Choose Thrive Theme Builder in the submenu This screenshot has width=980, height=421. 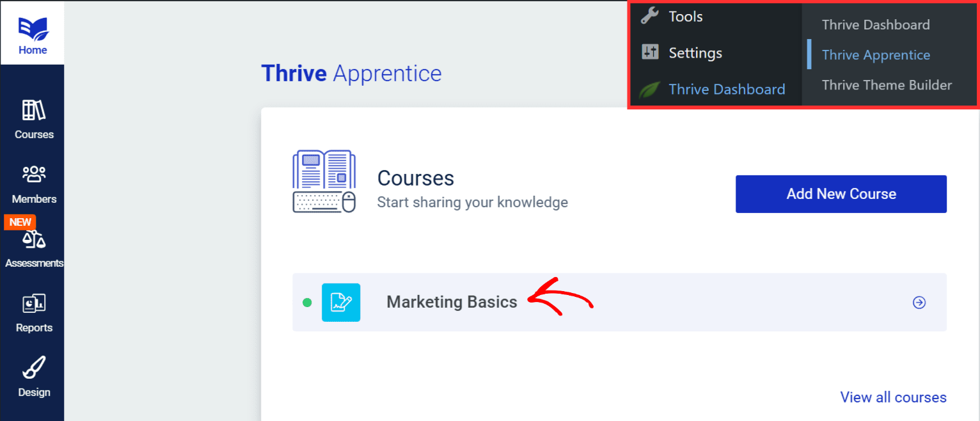coord(887,85)
